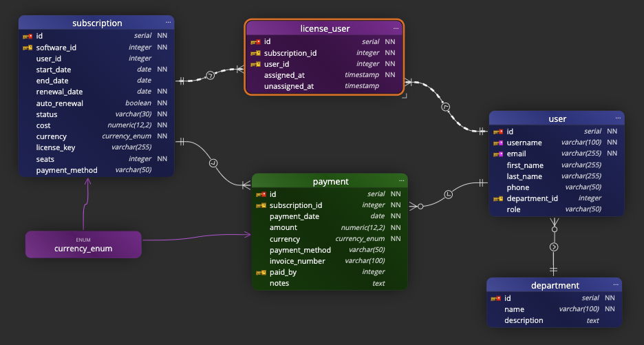
Task: Open the department table ellipsis menu
Action: coord(614,285)
